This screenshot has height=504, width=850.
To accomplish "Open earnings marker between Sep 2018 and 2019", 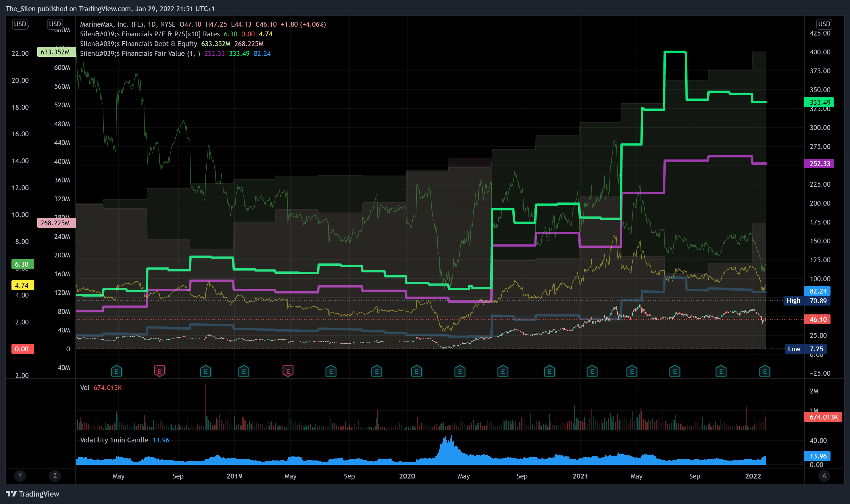I will pos(205,371).
